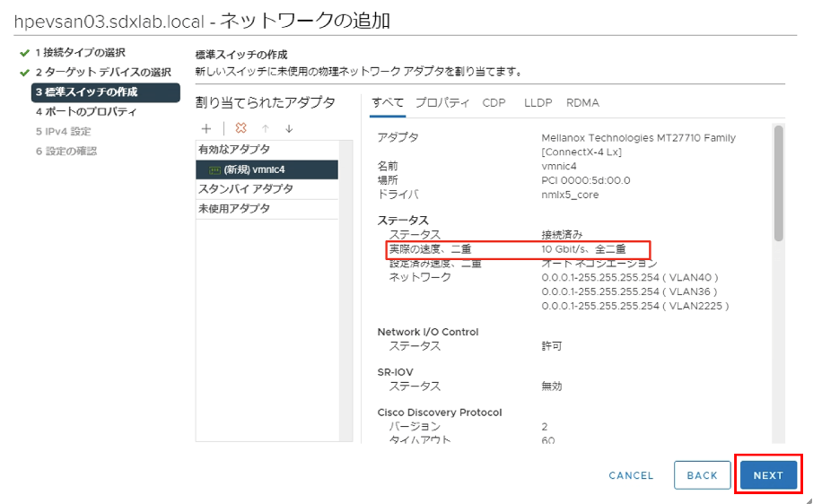The image size is (813, 504).
Task: Open the RDMA tab
Action: tap(582, 102)
